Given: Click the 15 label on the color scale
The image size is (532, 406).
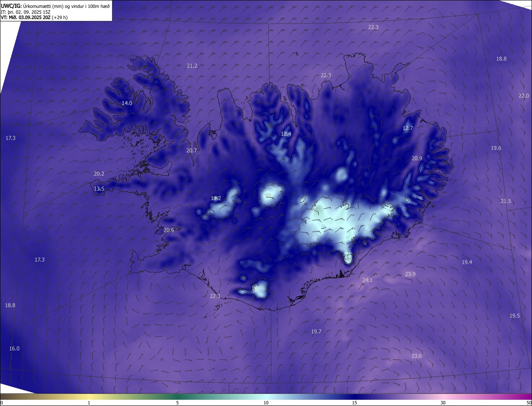Looking at the screenshot, I should click(355, 403).
